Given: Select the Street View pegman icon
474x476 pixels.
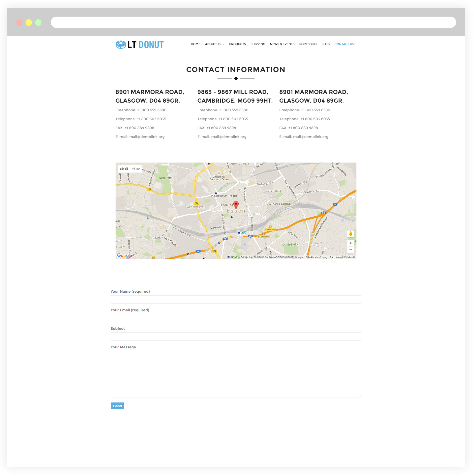Looking at the screenshot, I should pyautogui.click(x=350, y=234).
